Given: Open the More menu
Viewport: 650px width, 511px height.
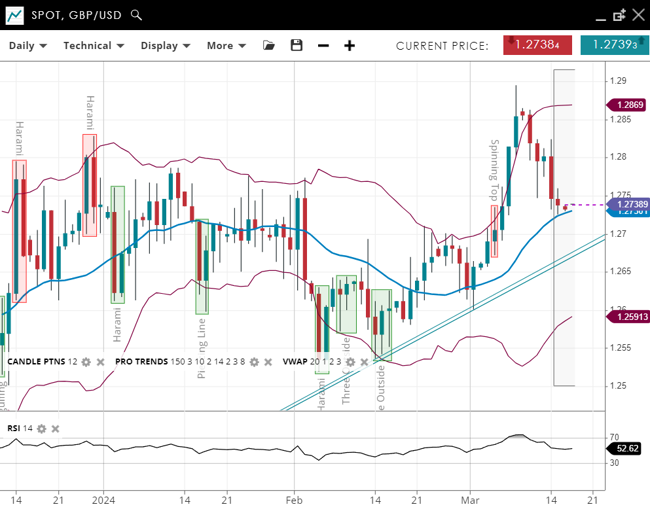Looking at the screenshot, I should pyautogui.click(x=226, y=45).
